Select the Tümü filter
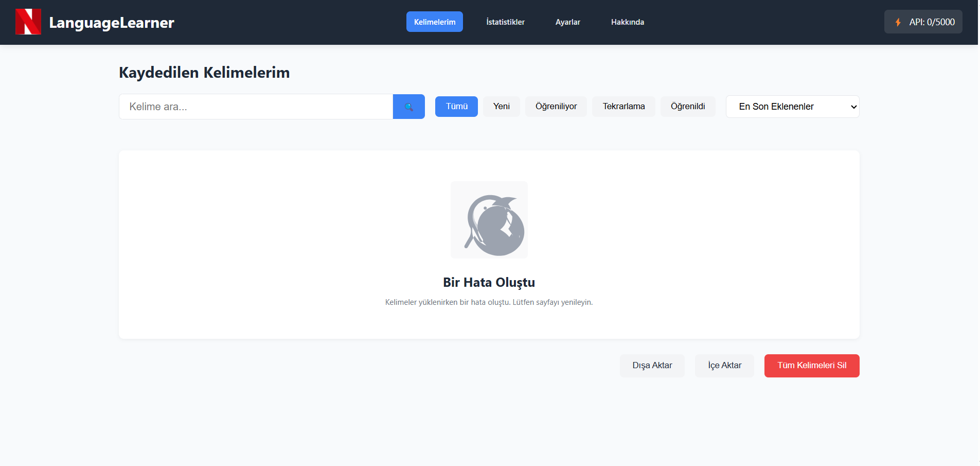Screen dimensions: 980x466 (456, 107)
